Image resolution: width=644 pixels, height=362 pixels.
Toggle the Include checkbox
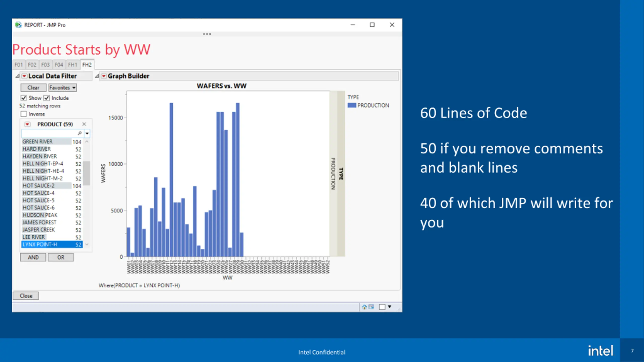tap(47, 98)
